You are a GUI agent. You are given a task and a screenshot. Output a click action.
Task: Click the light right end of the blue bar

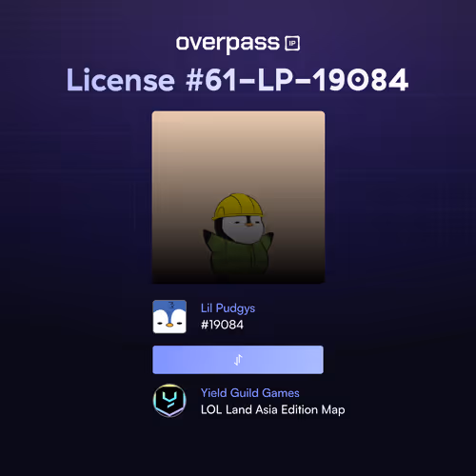[314, 360]
